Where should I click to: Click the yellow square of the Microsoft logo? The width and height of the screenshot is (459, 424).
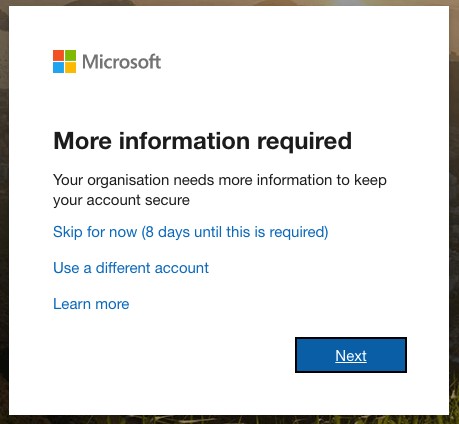tap(70, 67)
